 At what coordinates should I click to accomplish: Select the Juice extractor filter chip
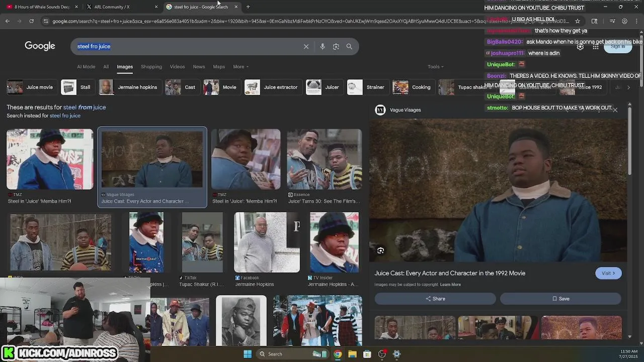pyautogui.click(x=272, y=87)
